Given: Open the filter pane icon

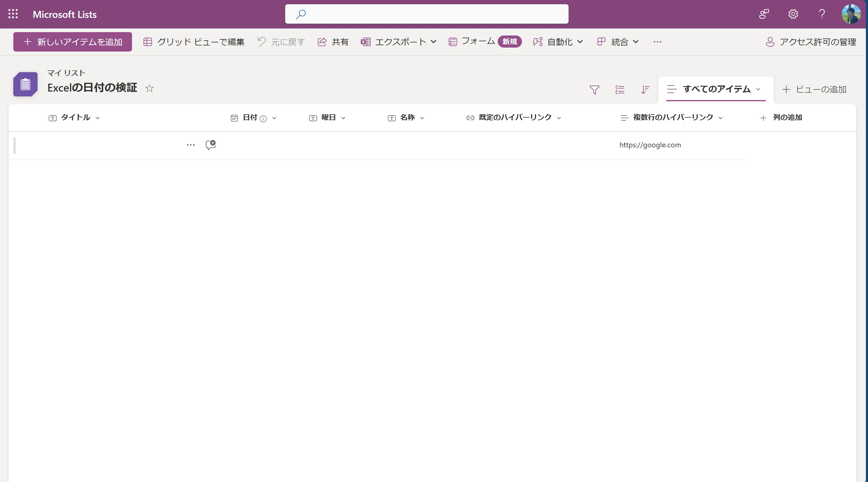Looking at the screenshot, I should pos(594,89).
